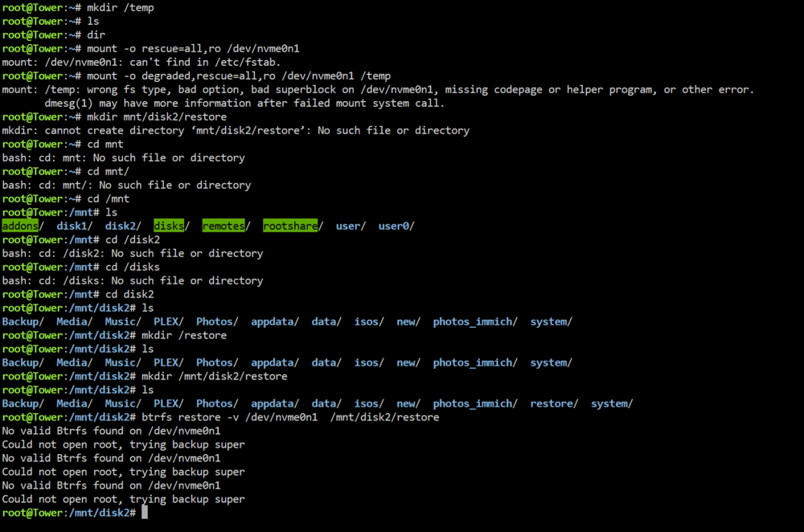804x532 pixels.
Task: Click the user0/ directory in the /mnt listing
Action: [x=396, y=226]
